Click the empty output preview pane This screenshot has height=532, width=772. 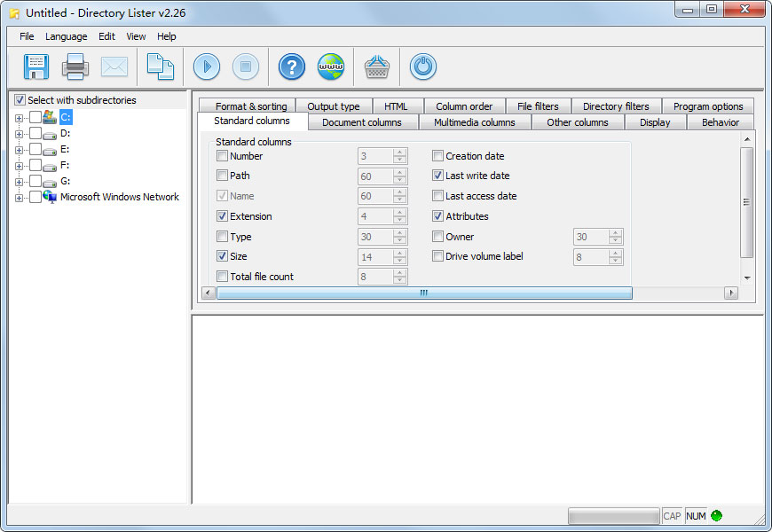tap(477, 410)
